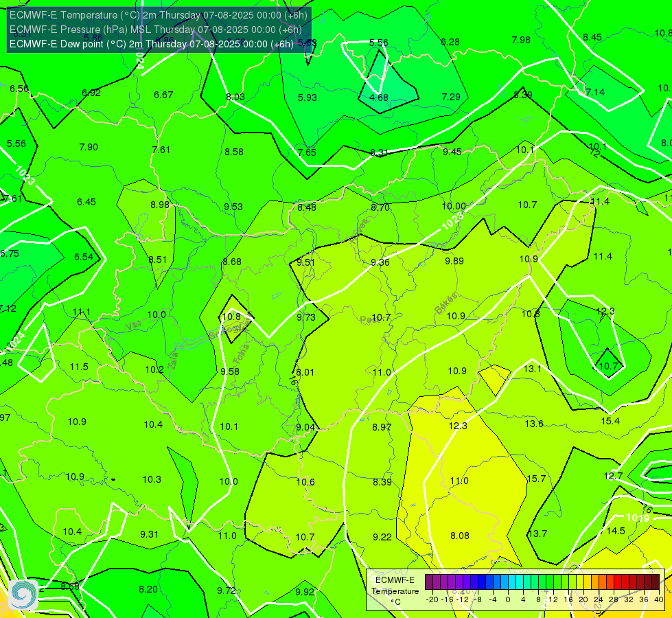Click the 5.93 temperature value

click(x=308, y=98)
